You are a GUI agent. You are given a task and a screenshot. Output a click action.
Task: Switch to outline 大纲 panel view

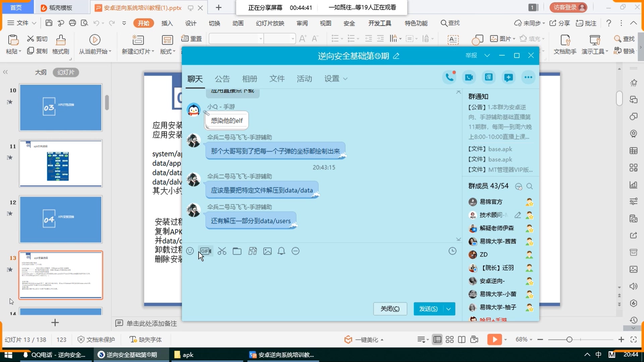tap(41, 72)
